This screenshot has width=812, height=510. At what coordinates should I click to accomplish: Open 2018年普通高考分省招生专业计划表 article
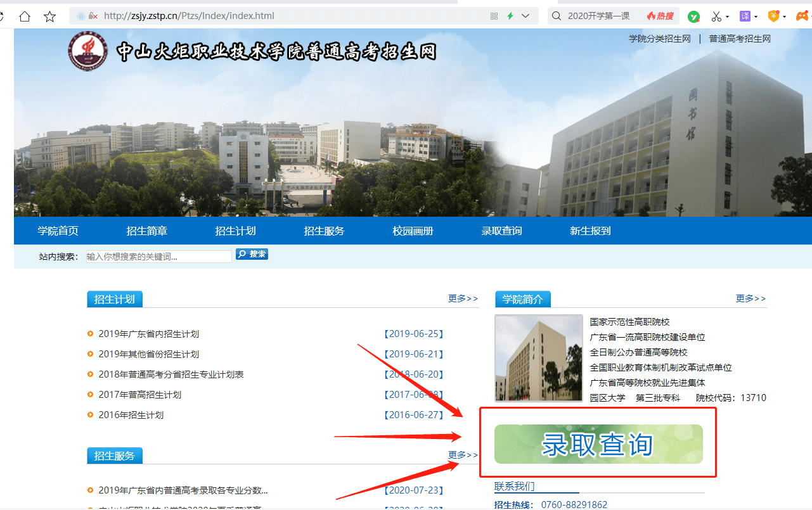pyautogui.click(x=171, y=374)
